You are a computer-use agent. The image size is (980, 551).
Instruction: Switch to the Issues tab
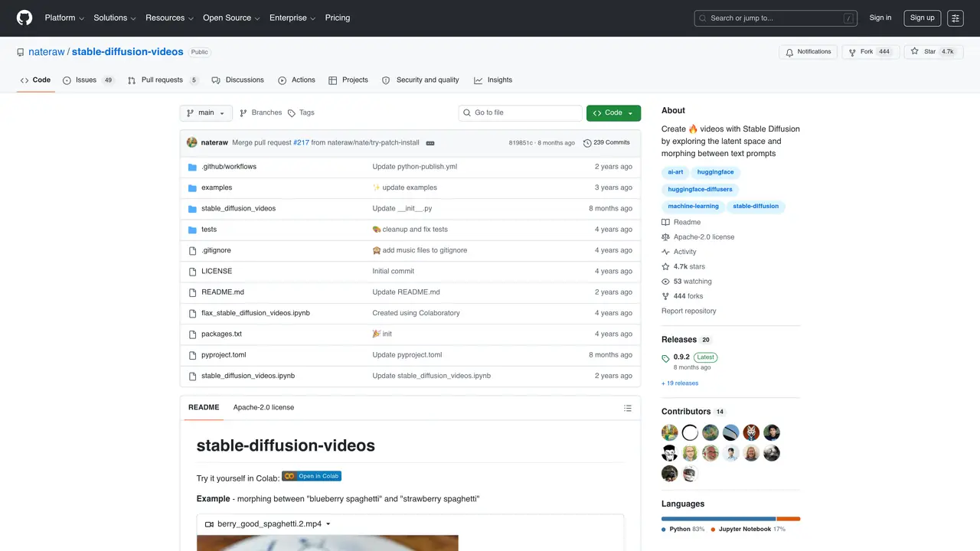click(x=88, y=80)
